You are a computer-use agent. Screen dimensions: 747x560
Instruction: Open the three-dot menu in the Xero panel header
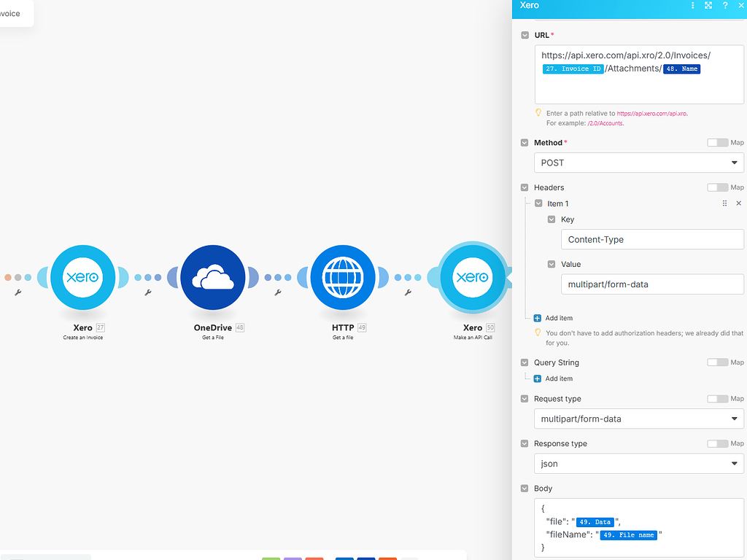pyautogui.click(x=692, y=6)
